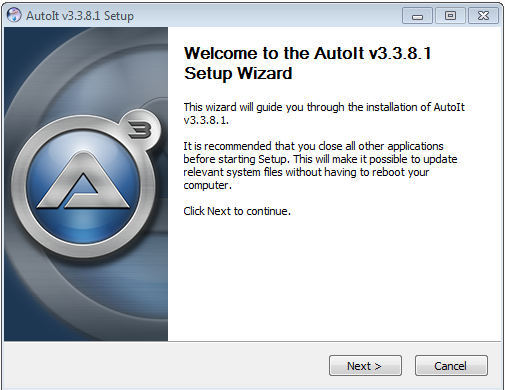
Task: Click the Welcome to the AutoIt heading line
Action: pyautogui.click(x=308, y=53)
